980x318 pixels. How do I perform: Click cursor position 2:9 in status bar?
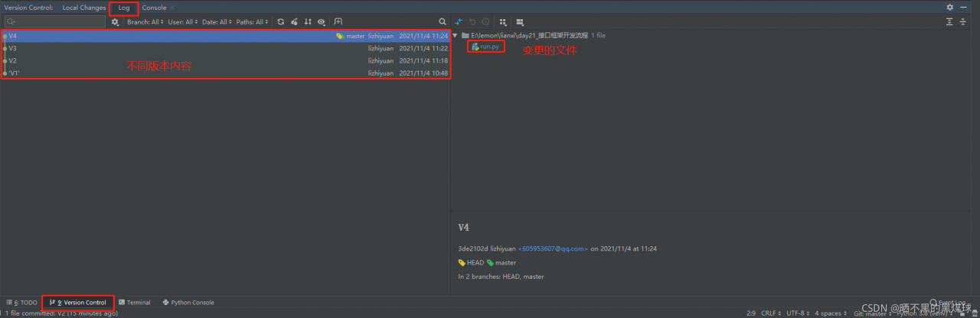point(751,313)
